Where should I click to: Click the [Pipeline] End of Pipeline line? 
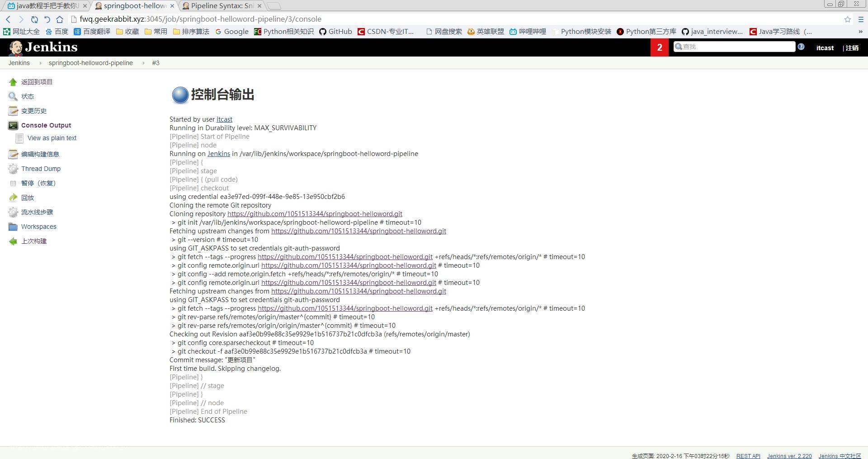click(x=208, y=412)
